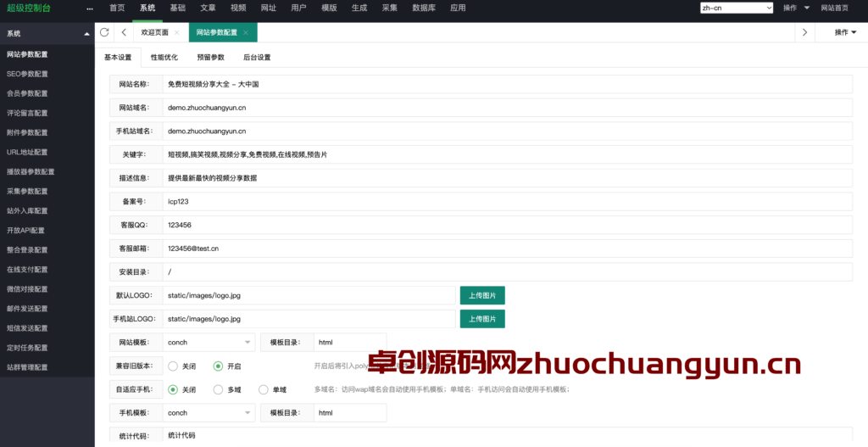Open the zh-cn language dropdown
Screen dimensions: 868x447
(x=737, y=8)
